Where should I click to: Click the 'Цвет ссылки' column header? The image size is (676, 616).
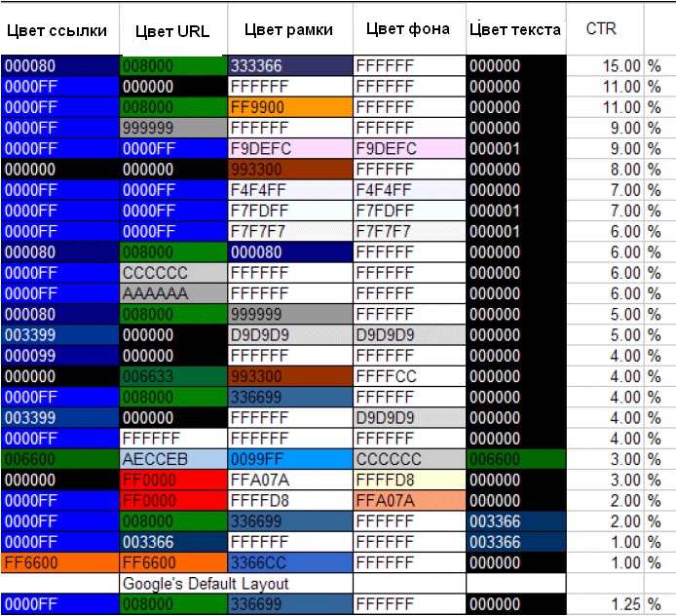point(57,30)
